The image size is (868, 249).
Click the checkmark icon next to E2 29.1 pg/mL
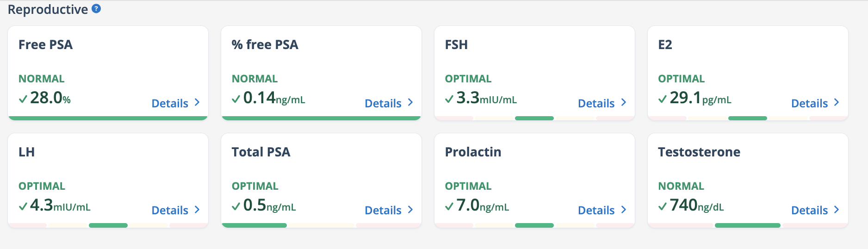[663, 99]
